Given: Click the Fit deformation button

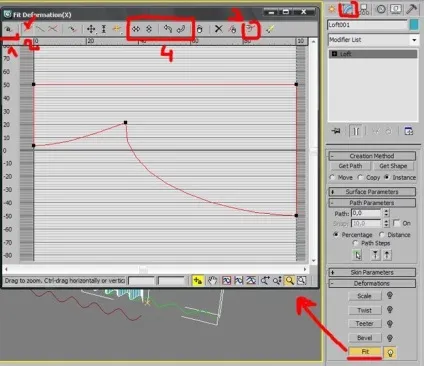Looking at the screenshot, I should (x=365, y=352).
